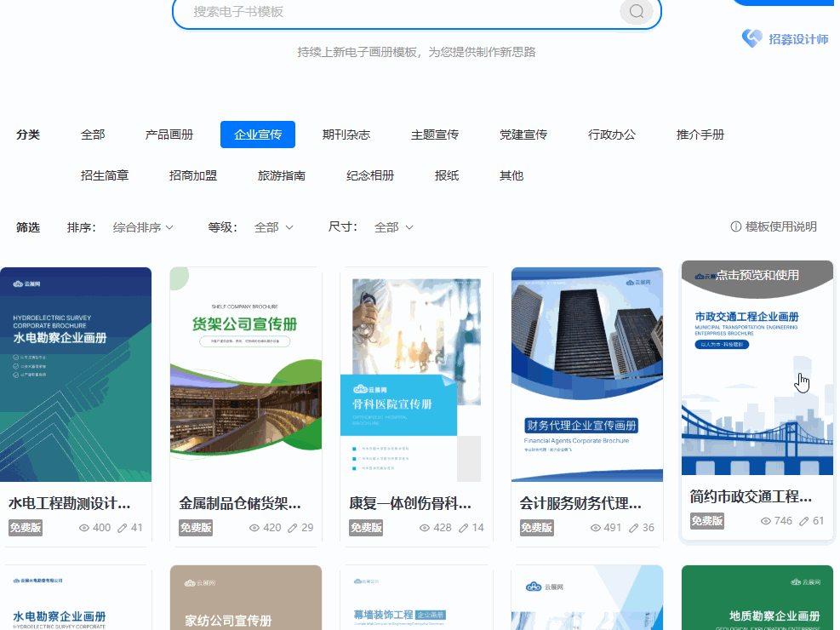Expand the 综合排序 sort dropdown
Image resolution: width=840 pixels, height=630 pixels.
tap(142, 227)
